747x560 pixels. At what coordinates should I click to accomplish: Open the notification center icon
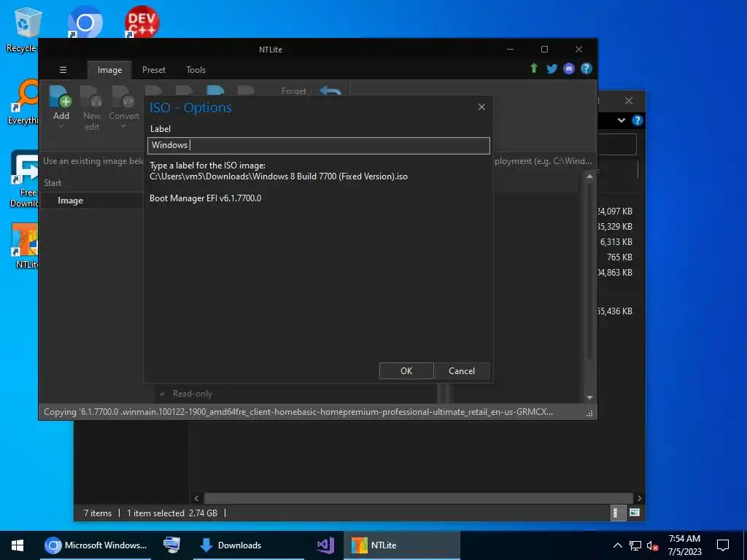click(723, 545)
